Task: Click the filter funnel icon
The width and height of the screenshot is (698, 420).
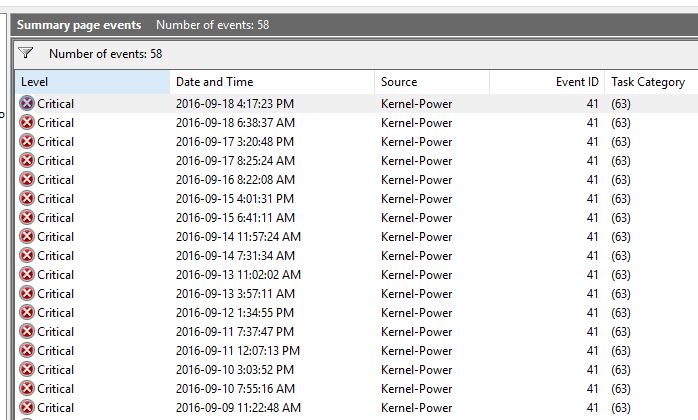Action: [25, 53]
